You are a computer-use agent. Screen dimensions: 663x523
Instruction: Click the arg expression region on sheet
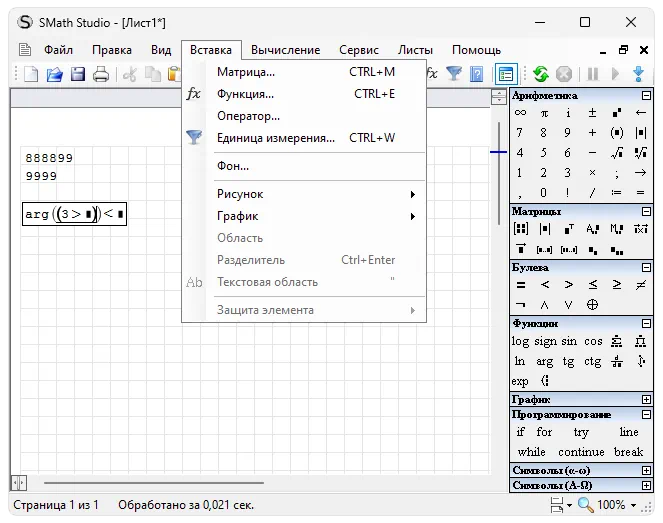(x=74, y=214)
